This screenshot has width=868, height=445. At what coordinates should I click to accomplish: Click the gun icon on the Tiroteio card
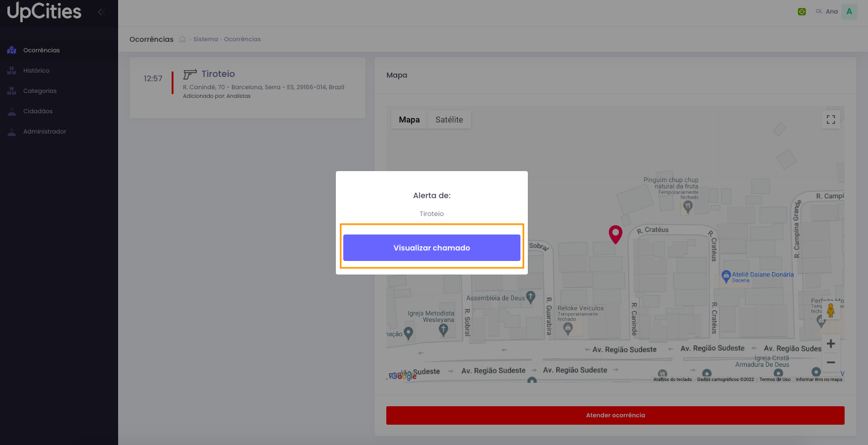[x=189, y=74]
